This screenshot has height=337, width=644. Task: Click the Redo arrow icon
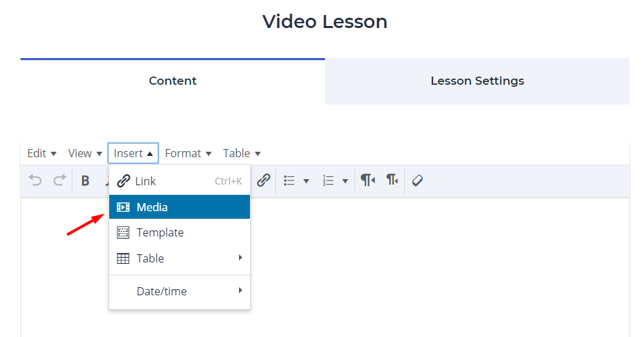[x=60, y=180]
